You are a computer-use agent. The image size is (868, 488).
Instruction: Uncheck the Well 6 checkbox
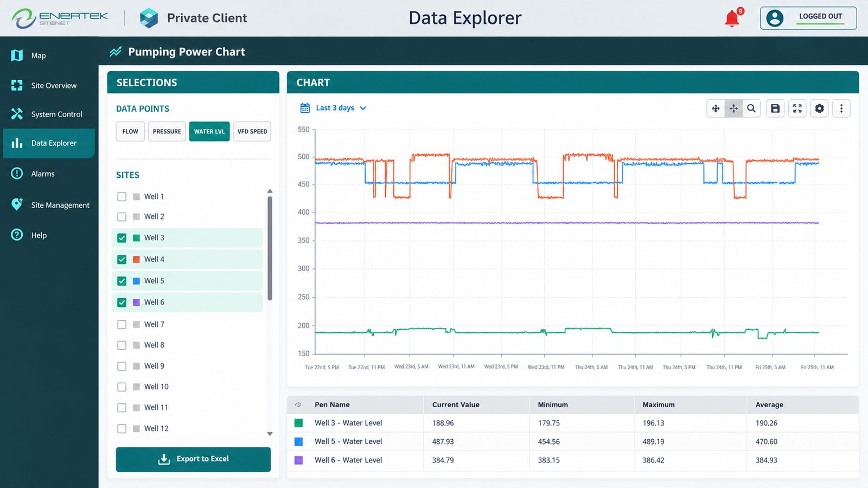(x=122, y=303)
